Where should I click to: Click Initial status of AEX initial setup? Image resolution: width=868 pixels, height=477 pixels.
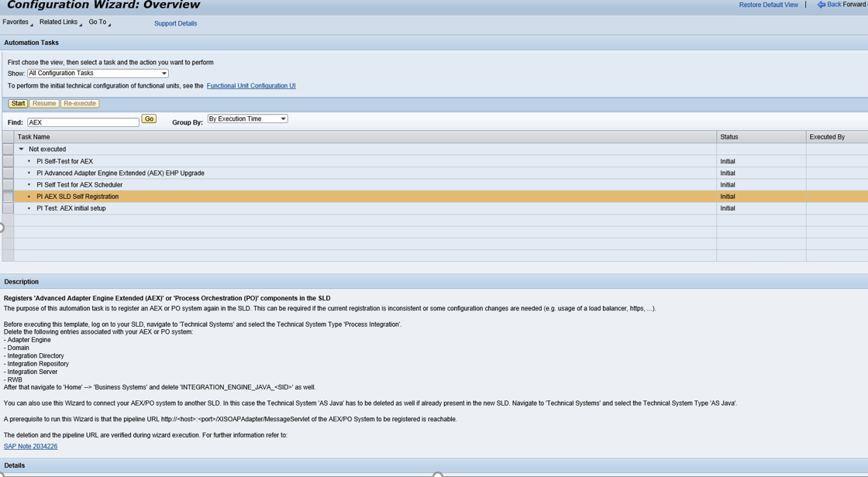728,208
